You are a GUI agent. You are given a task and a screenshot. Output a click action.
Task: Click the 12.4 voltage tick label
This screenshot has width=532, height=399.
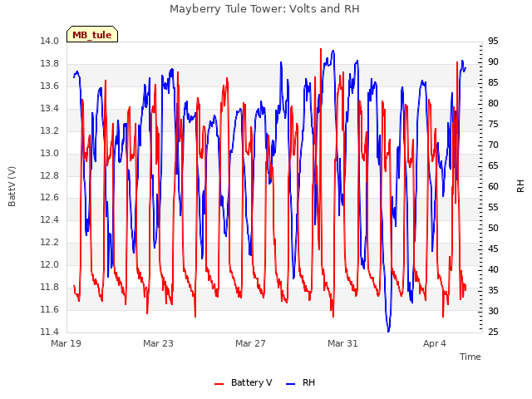point(50,220)
